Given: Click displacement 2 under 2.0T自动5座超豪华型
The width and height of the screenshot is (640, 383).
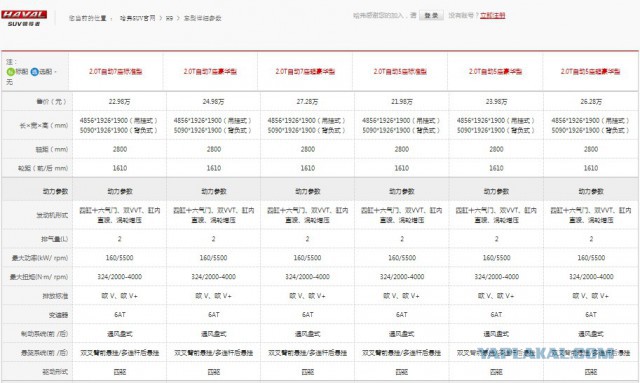Looking at the screenshot, I should 591,239.
